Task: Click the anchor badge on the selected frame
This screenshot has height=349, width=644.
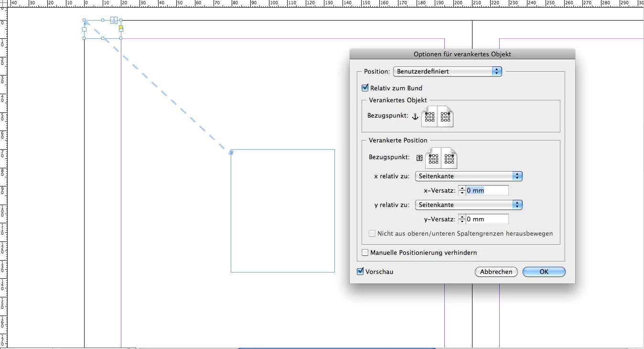Action: pyautogui.click(x=114, y=20)
